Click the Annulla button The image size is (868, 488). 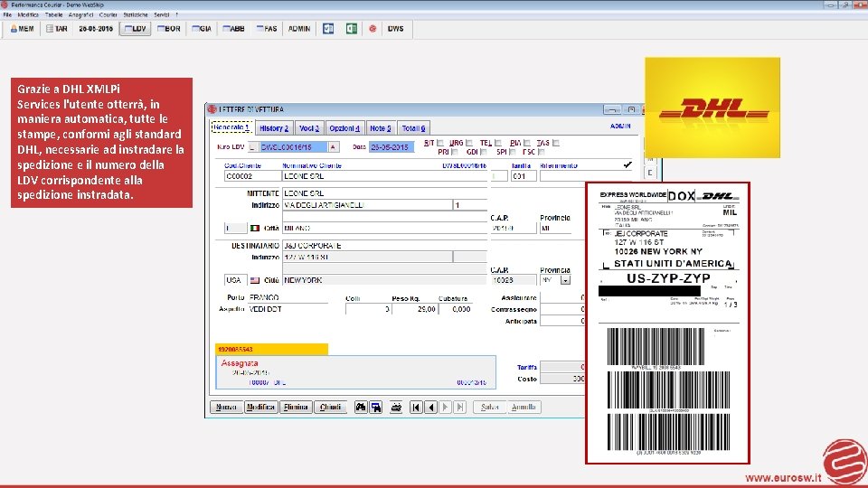click(x=524, y=408)
